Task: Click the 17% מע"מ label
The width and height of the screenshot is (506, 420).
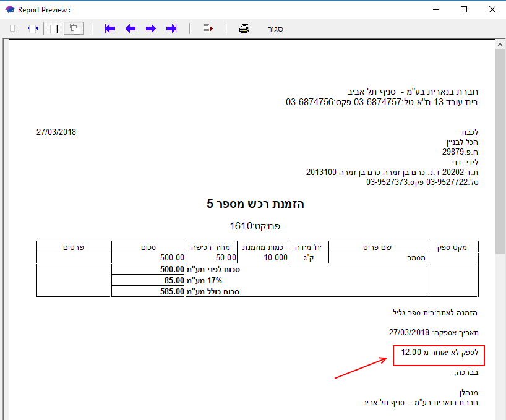Action: 204,280
